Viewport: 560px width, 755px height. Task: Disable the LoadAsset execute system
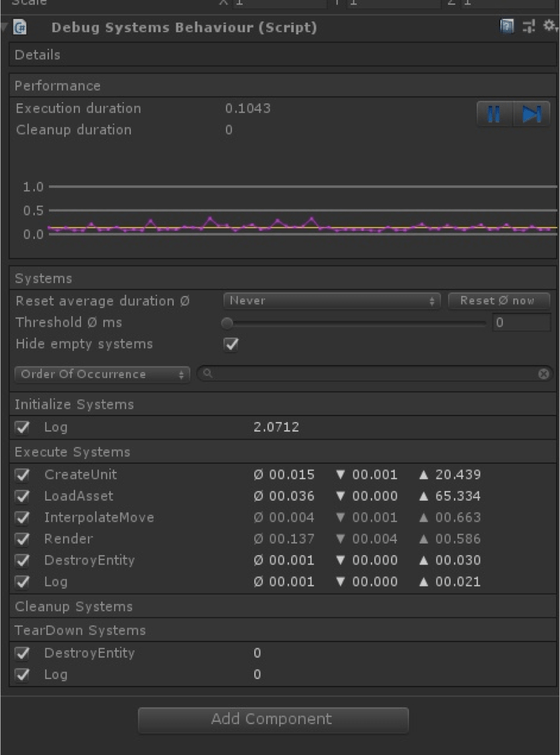[x=22, y=496]
